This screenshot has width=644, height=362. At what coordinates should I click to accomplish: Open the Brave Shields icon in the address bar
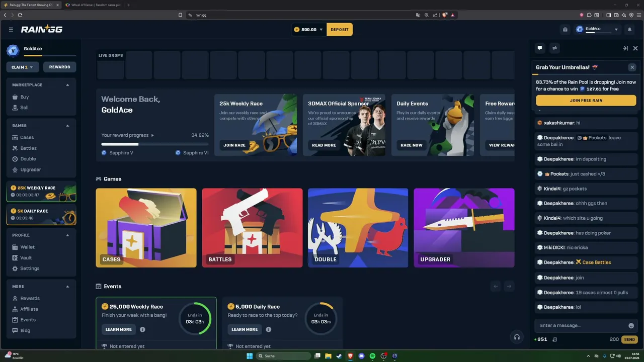coord(444,15)
